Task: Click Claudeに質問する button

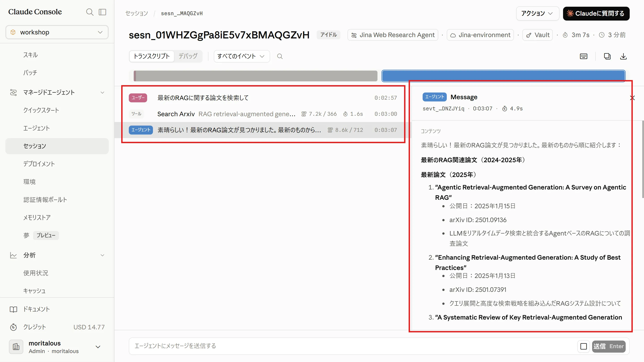Action: coord(596,13)
